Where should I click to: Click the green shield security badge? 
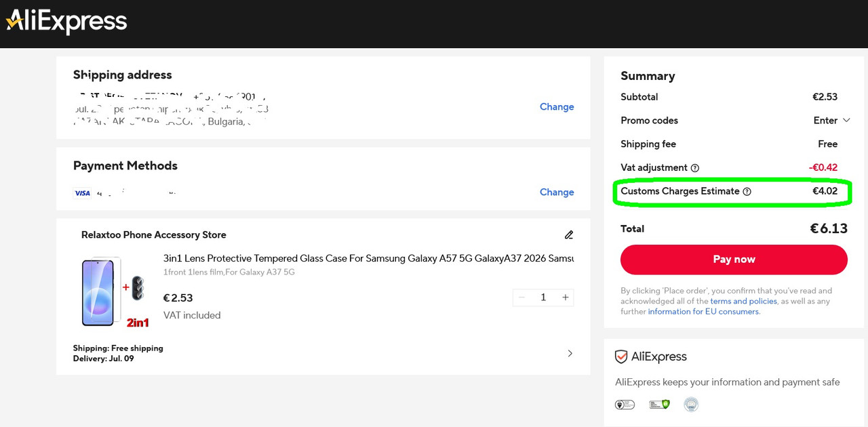tap(659, 405)
